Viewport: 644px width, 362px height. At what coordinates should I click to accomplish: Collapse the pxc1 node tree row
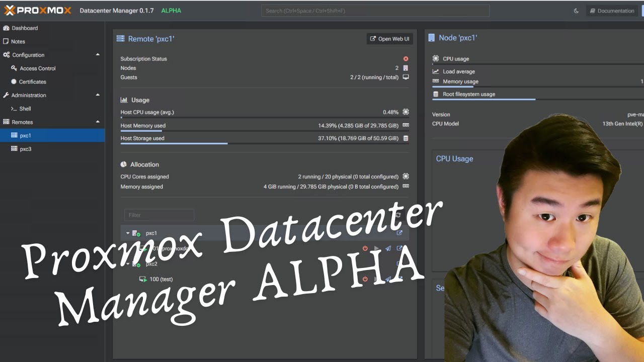(x=128, y=233)
